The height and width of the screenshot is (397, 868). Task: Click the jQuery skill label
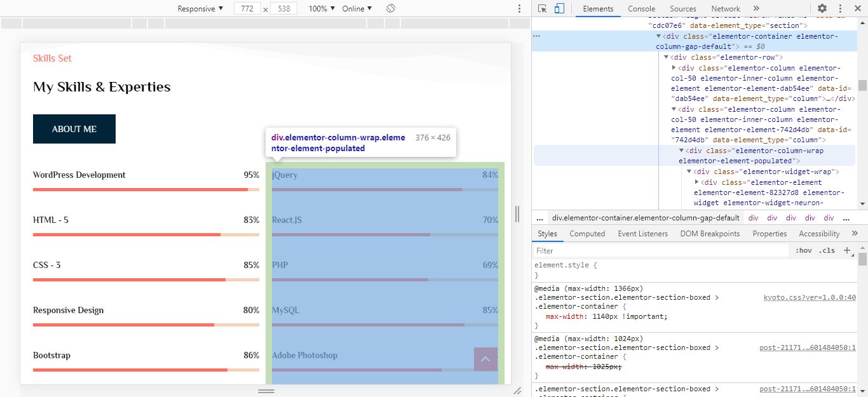(x=284, y=175)
